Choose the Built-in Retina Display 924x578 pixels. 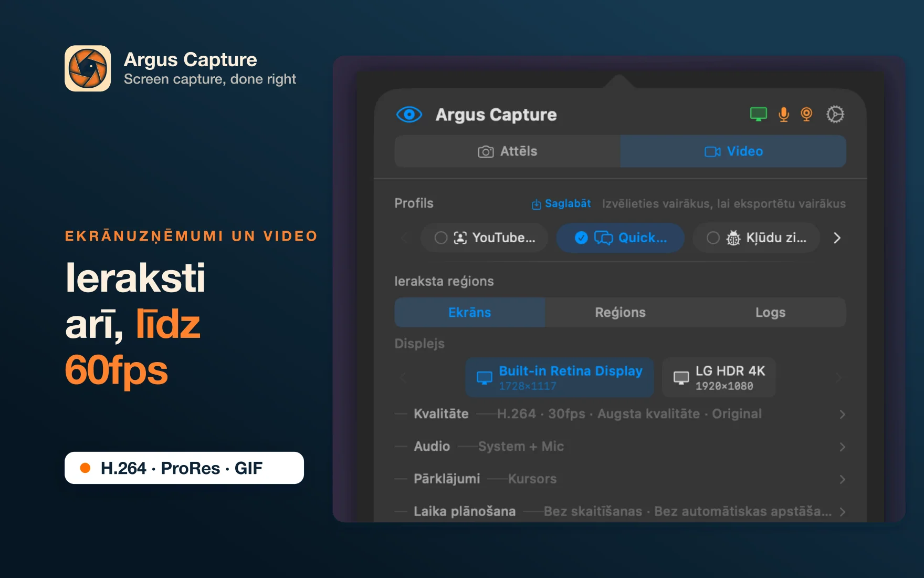pyautogui.click(x=560, y=378)
